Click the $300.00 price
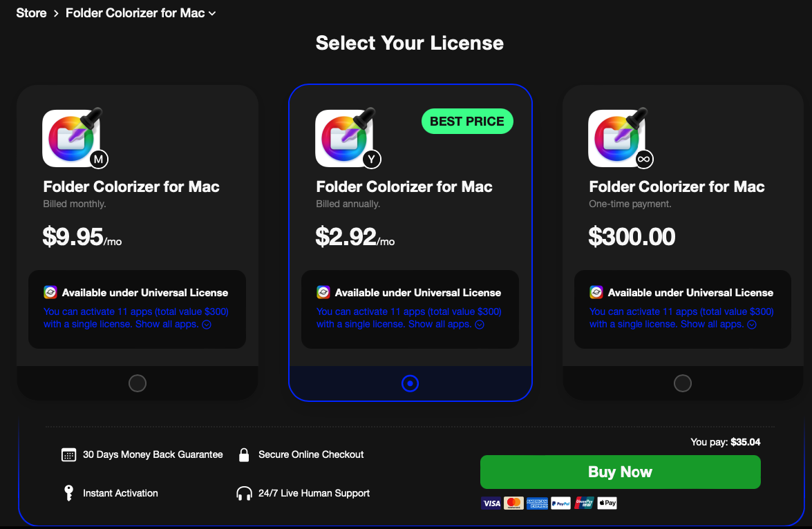Screen dimensions: 812x529 click(x=632, y=237)
